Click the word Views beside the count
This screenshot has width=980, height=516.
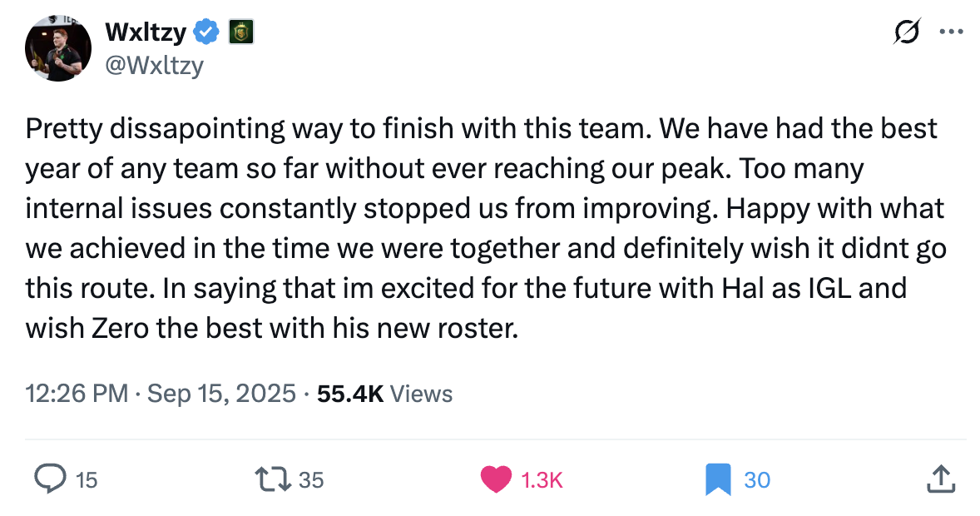421,394
